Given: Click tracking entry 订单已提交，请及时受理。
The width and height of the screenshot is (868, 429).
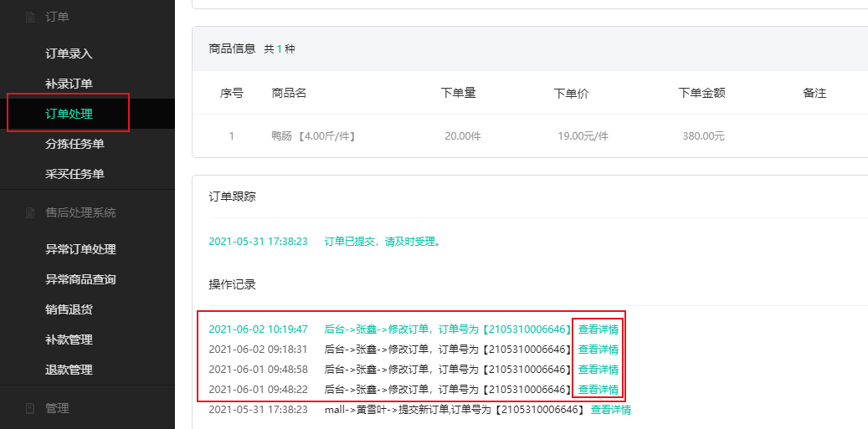Looking at the screenshot, I should click(x=383, y=242).
